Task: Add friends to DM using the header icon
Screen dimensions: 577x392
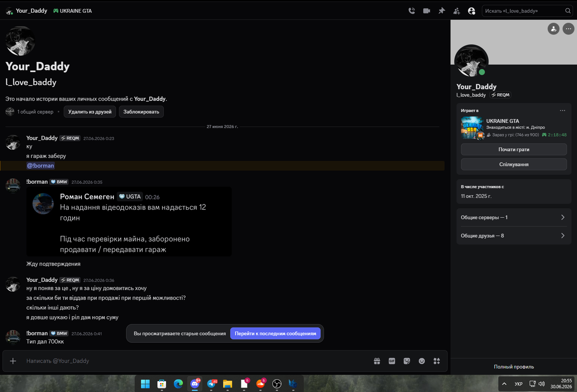Action: pos(457,11)
